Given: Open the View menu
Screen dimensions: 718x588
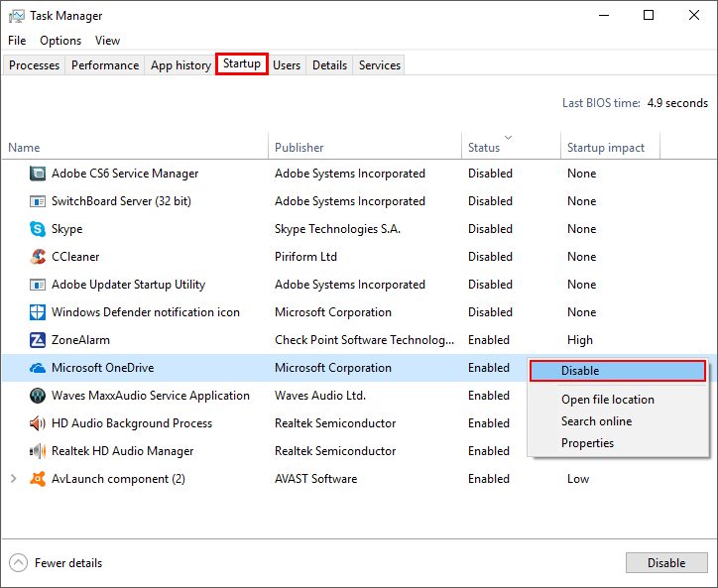Looking at the screenshot, I should [x=108, y=41].
